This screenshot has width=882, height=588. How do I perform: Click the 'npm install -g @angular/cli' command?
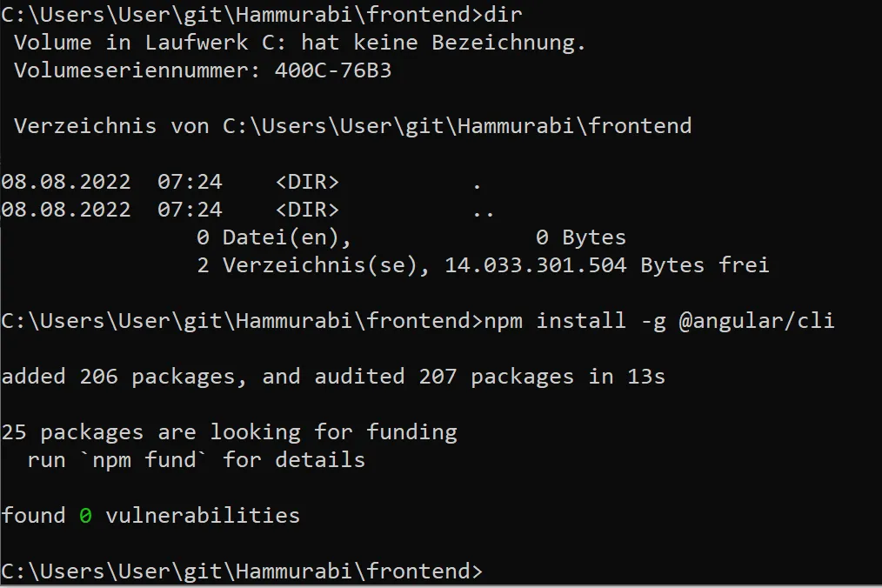(x=659, y=321)
